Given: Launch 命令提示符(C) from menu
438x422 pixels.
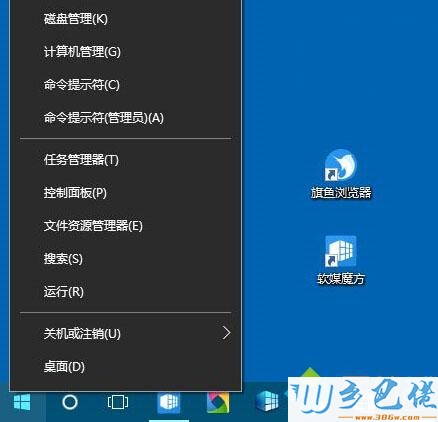Looking at the screenshot, I should (x=126, y=85).
